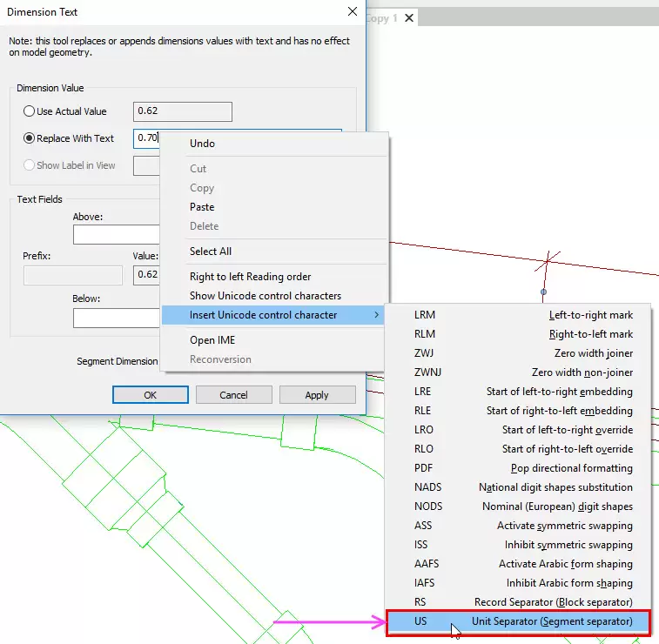
Task: Click Select All in context menu
Action: pyautogui.click(x=211, y=252)
